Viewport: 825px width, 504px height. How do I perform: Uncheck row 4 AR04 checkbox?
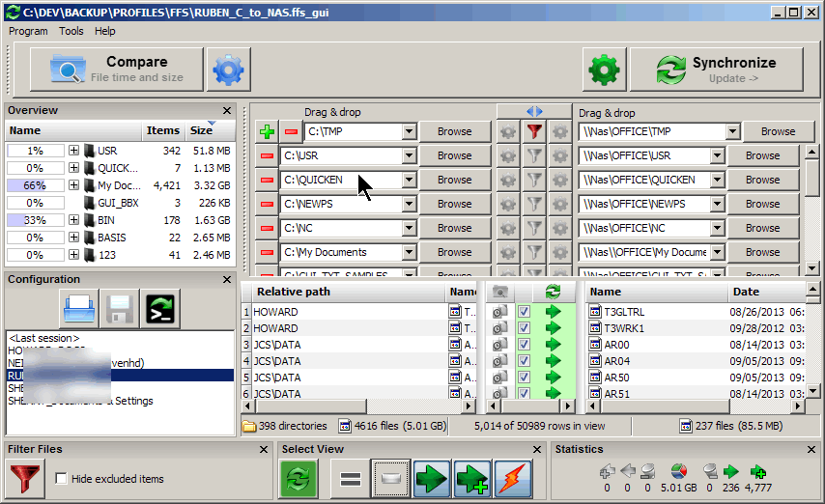click(524, 361)
